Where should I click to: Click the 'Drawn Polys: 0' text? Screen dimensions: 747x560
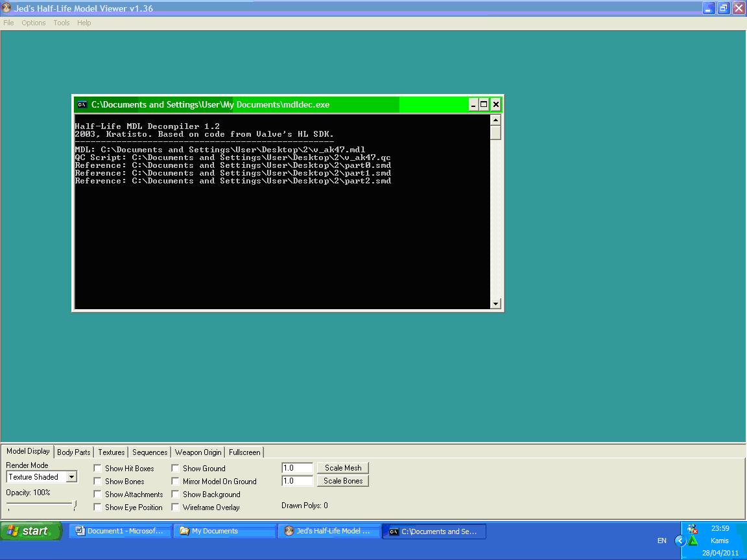(x=304, y=506)
